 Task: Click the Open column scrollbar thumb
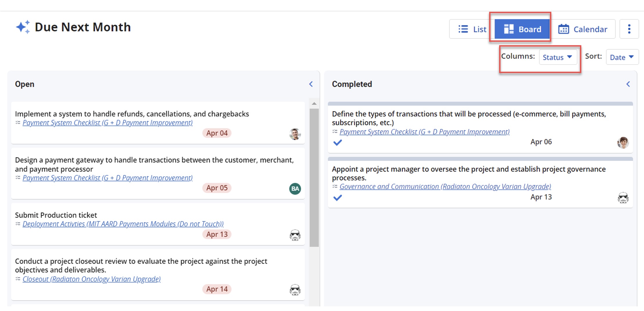314,177
